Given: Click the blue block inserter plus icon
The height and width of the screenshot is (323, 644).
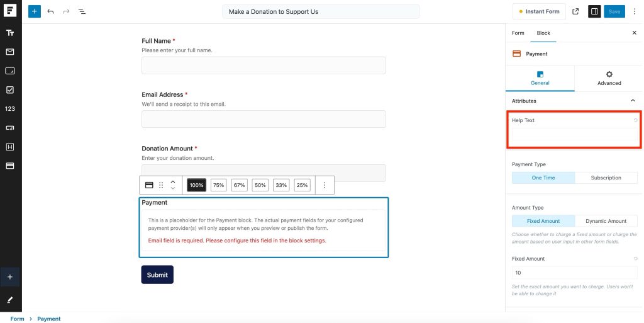Looking at the screenshot, I should click(35, 11).
